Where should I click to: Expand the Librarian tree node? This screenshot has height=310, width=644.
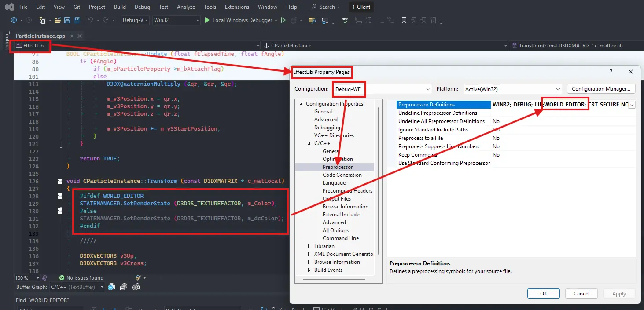coord(309,246)
